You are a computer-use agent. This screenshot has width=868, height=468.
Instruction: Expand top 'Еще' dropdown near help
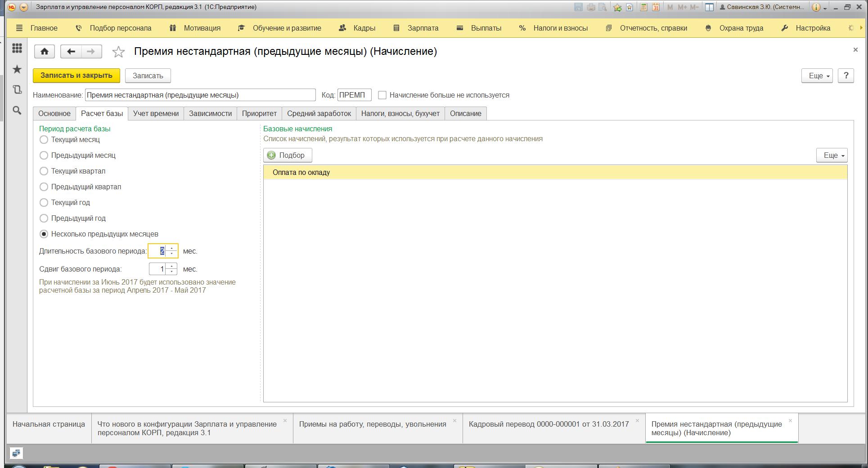tap(817, 76)
